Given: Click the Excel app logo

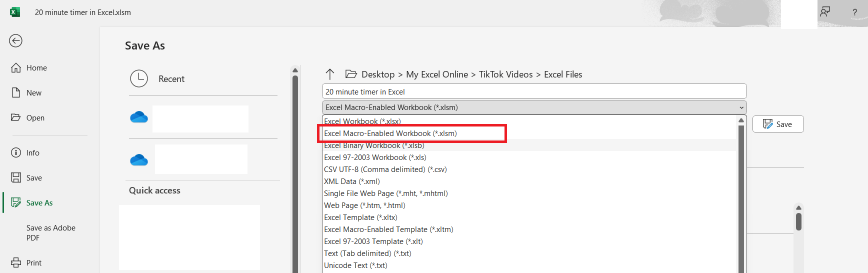Looking at the screenshot, I should pos(15,12).
